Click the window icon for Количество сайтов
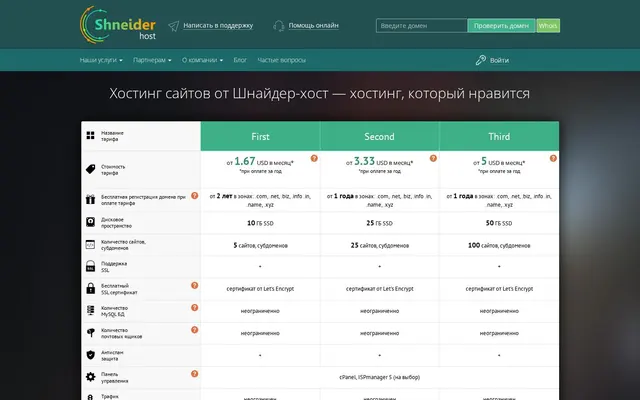Image resolution: width=640 pixels, height=400 pixels. tap(90, 244)
